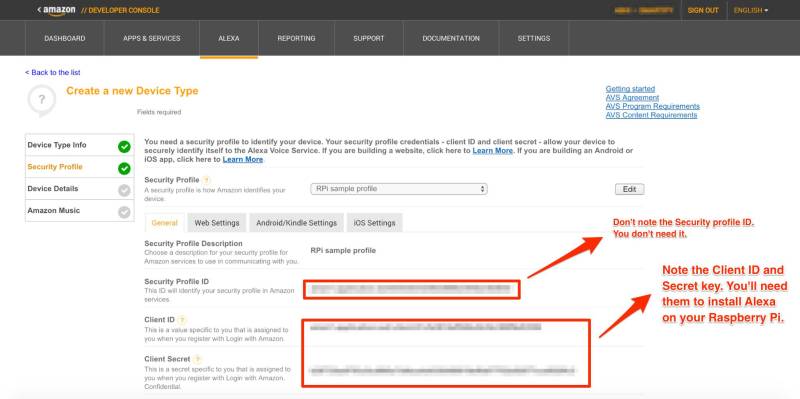The width and height of the screenshot is (800, 399).
Task: Click the 'Create a new Device Type' heading
Action: (132, 91)
